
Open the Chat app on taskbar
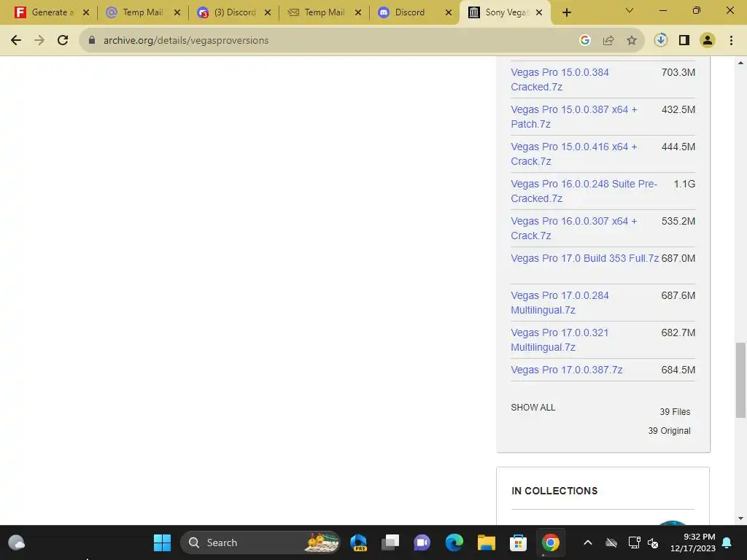422,542
